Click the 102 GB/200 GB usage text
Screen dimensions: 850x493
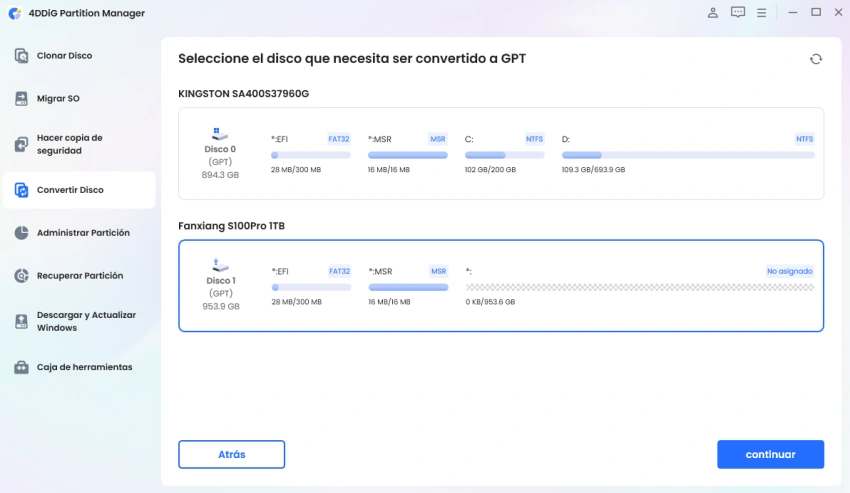tap(490, 170)
